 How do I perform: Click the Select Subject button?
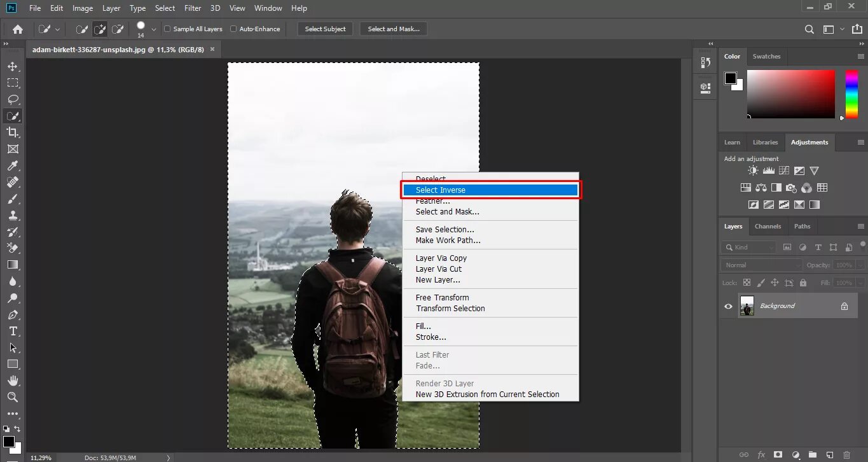[325, 29]
